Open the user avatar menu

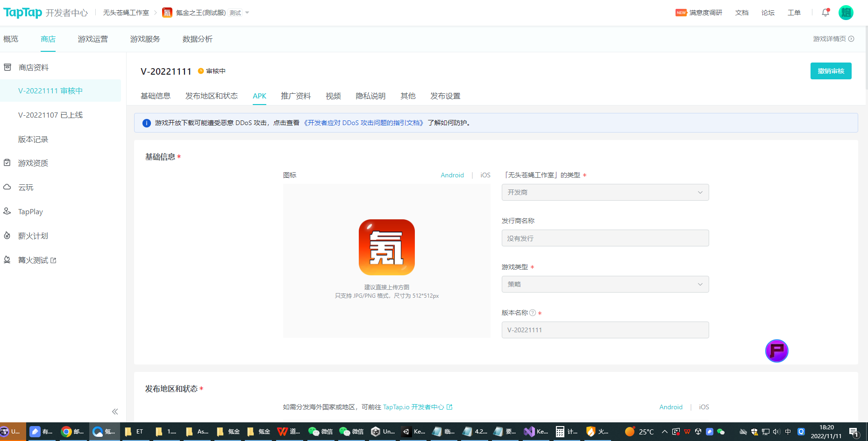click(x=846, y=13)
